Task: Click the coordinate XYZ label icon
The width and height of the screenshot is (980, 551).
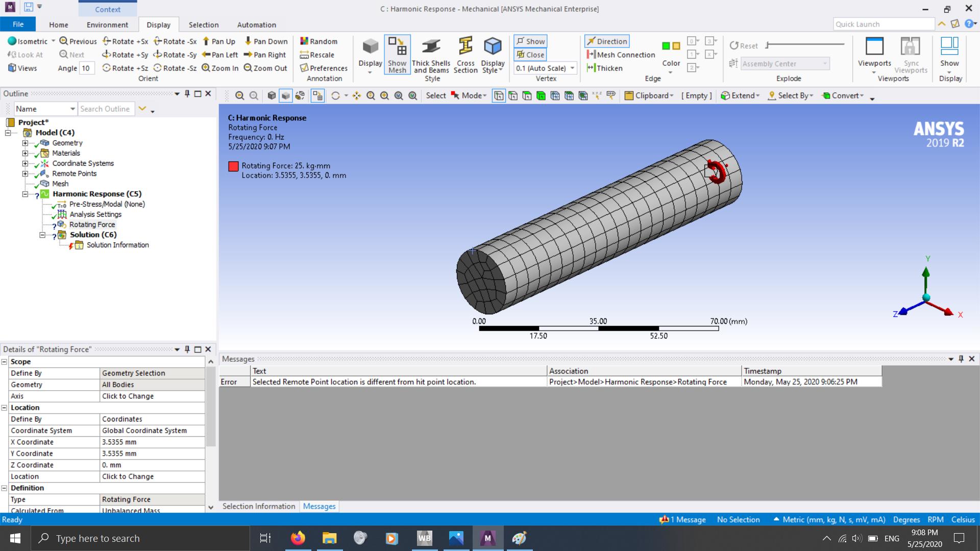Action: 597,95
